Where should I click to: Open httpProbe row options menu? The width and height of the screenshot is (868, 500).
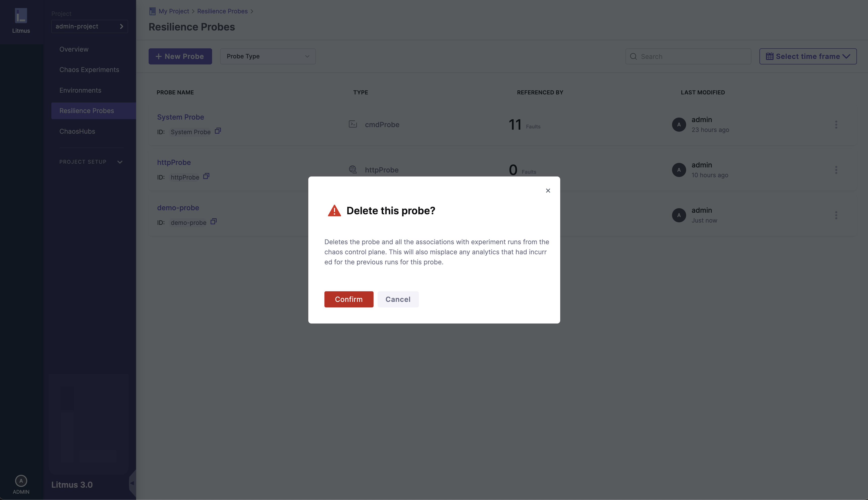tap(836, 170)
